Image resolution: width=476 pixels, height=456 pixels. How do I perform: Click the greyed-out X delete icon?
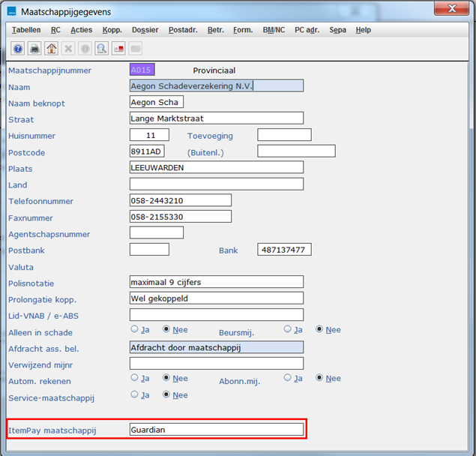click(68, 49)
